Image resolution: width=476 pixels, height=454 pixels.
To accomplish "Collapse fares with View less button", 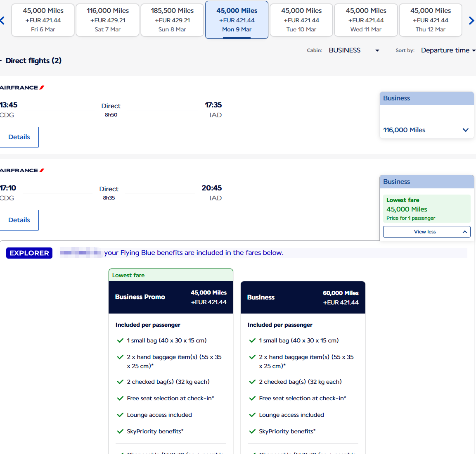I will click(426, 232).
